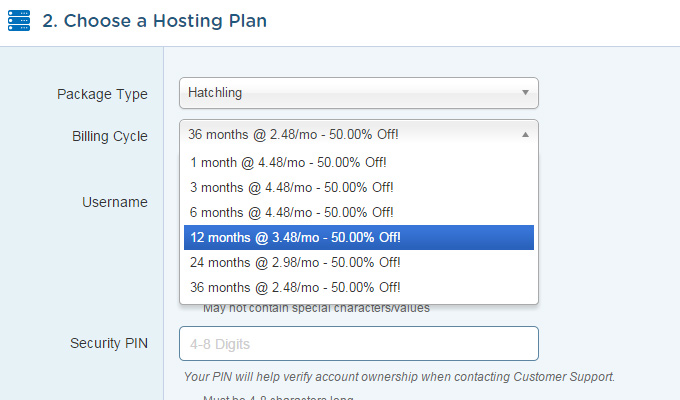Click the Package Type dropdown arrow
Viewport: 680px width, 400px height.
525,92
